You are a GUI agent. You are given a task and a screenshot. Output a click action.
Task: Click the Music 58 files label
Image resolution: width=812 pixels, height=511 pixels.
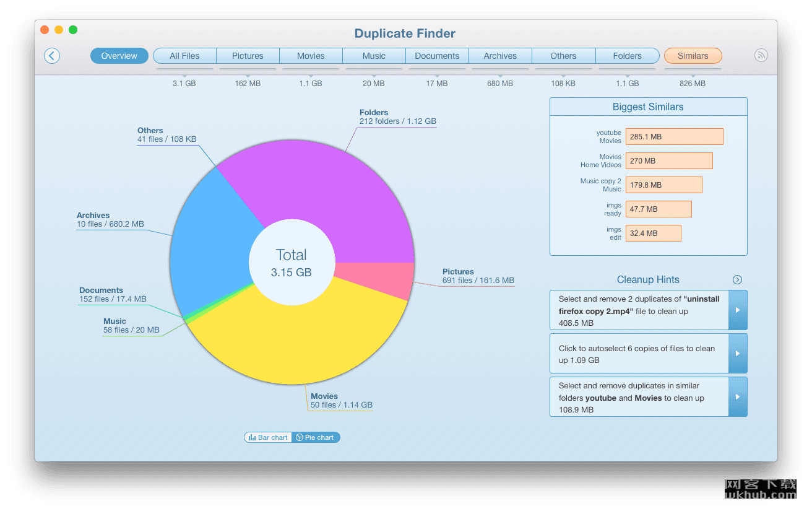(x=131, y=326)
